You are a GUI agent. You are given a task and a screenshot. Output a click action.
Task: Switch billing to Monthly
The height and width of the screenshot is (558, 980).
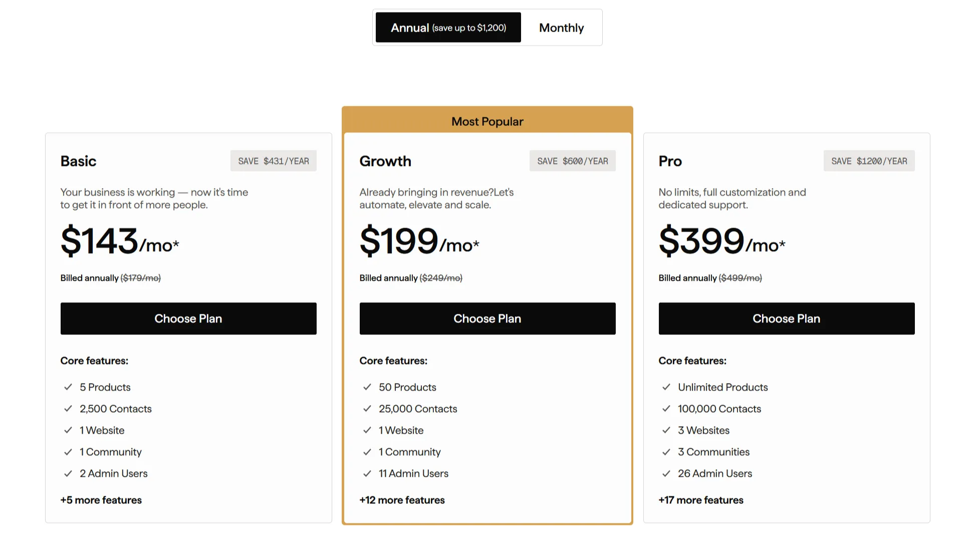point(561,28)
